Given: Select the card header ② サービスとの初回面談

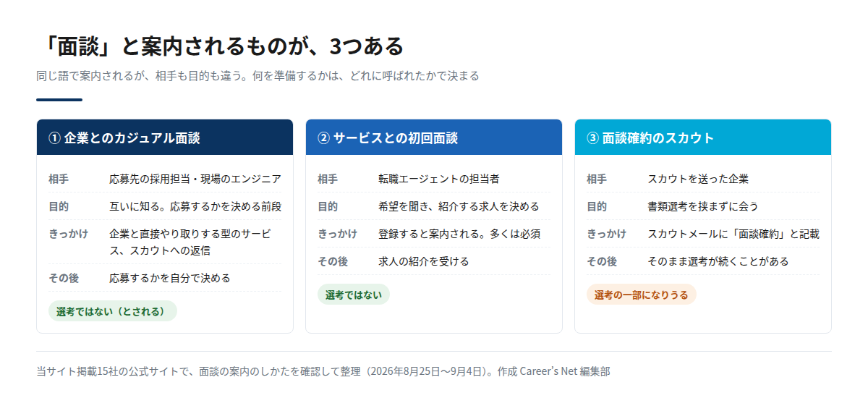Looking at the screenshot, I should tap(434, 138).
